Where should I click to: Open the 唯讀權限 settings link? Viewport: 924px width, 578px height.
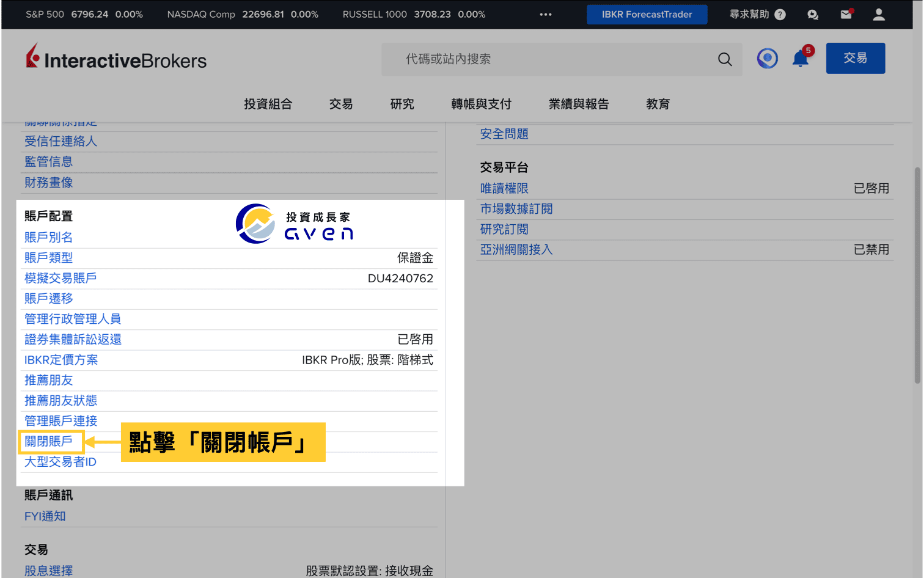(504, 188)
